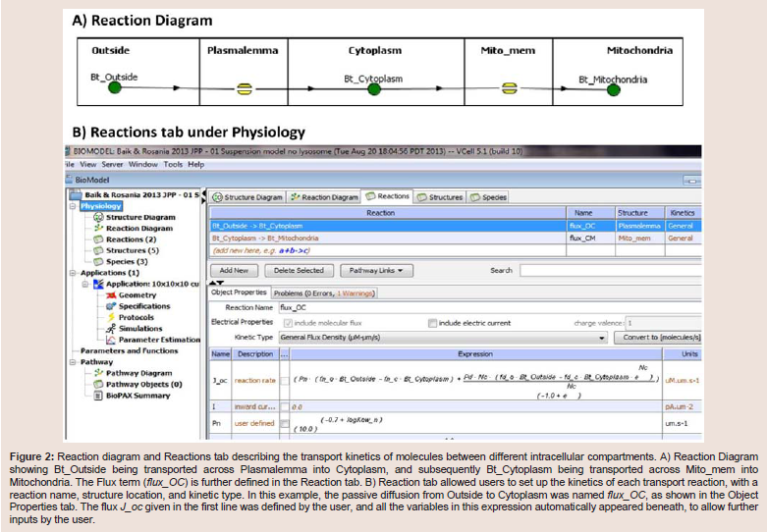The height and width of the screenshot is (532, 767).
Task: Click the Parameter Estimation chart icon
Action: pos(111,340)
